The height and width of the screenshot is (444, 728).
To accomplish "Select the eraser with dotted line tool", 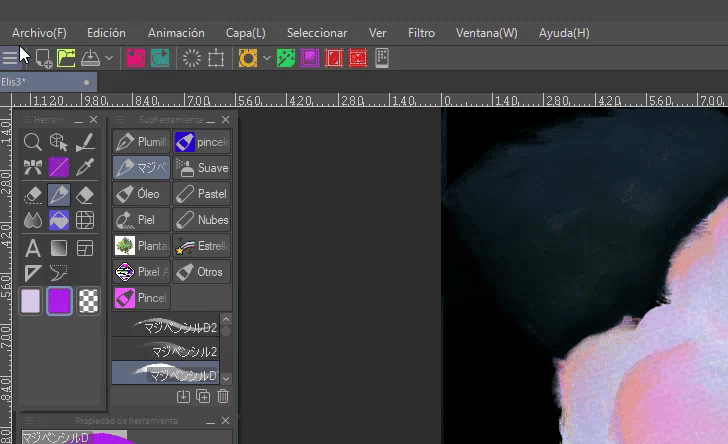I will (32, 195).
